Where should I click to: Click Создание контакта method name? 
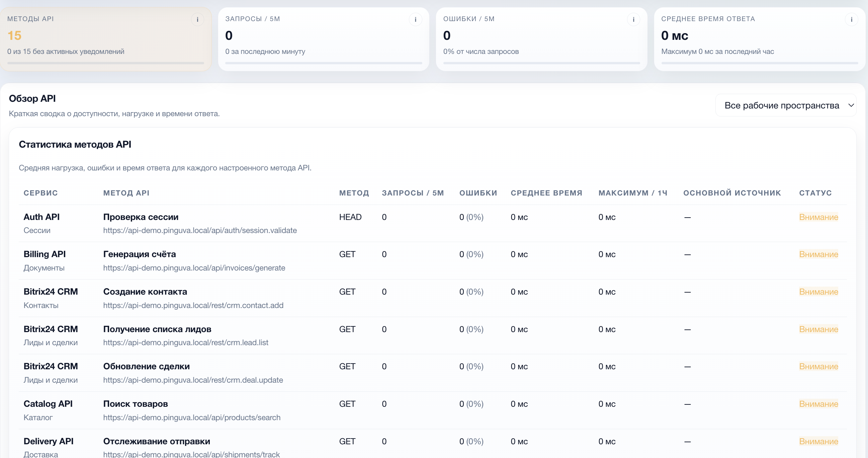(145, 292)
